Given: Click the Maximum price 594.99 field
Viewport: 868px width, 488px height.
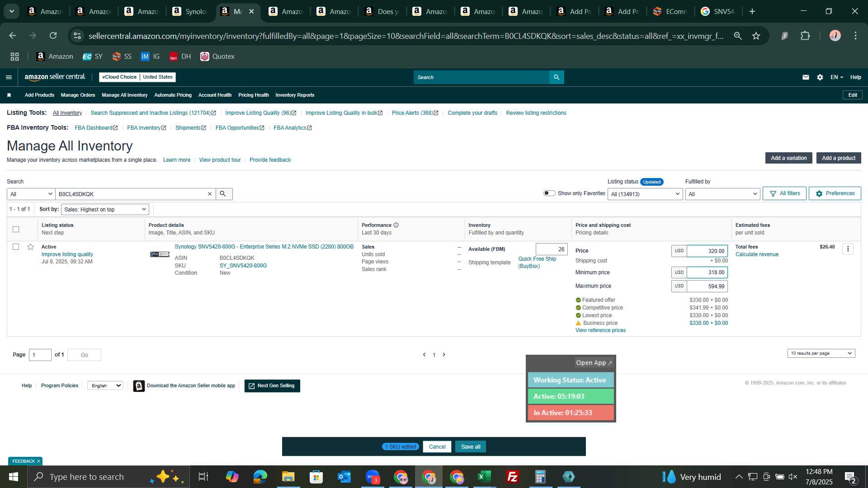Looking at the screenshot, I should pyautogui.click(x=707, y=286).
